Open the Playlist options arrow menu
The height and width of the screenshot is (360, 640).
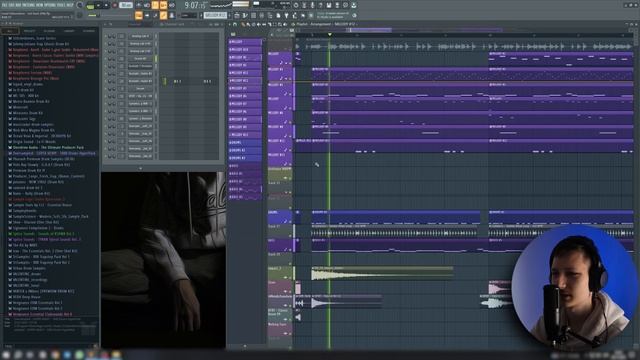pos(230,24)
